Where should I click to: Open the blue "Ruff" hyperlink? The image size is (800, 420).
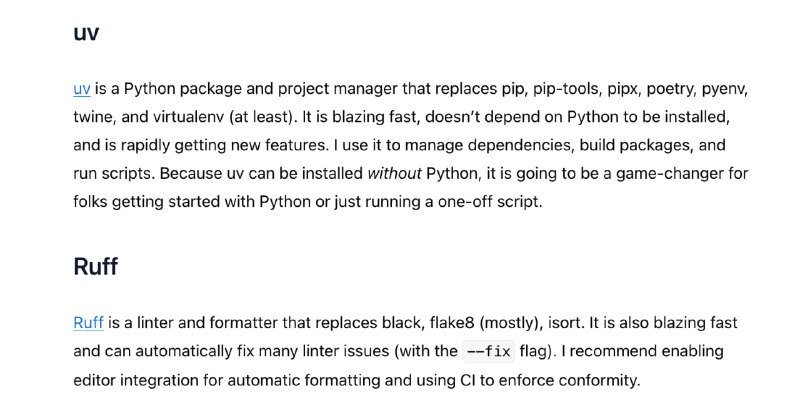[x=88, y=323]
